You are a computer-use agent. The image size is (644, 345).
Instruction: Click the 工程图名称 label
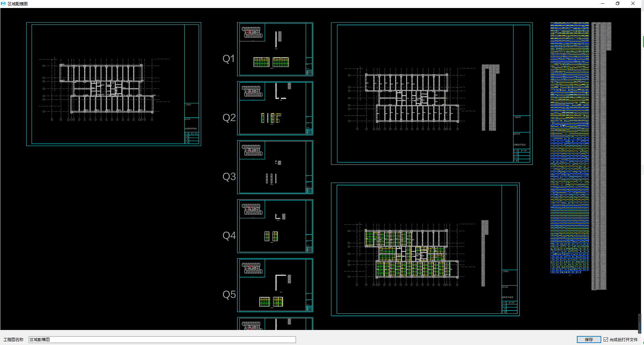pyautogui.click(x=13, y=339)
